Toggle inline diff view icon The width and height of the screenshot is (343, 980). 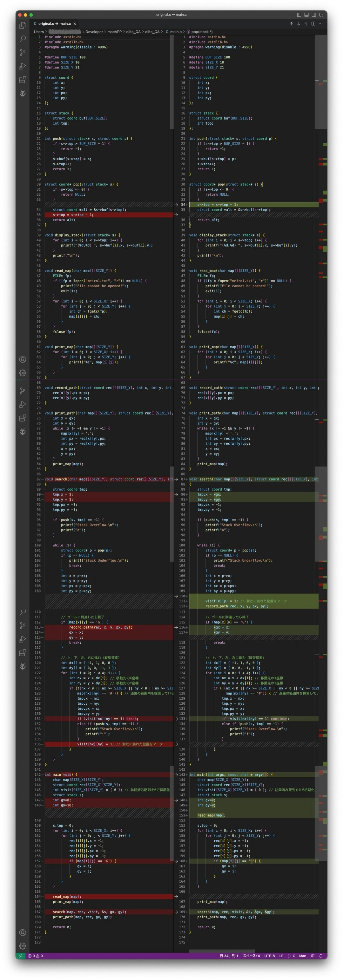coord(313,23)
